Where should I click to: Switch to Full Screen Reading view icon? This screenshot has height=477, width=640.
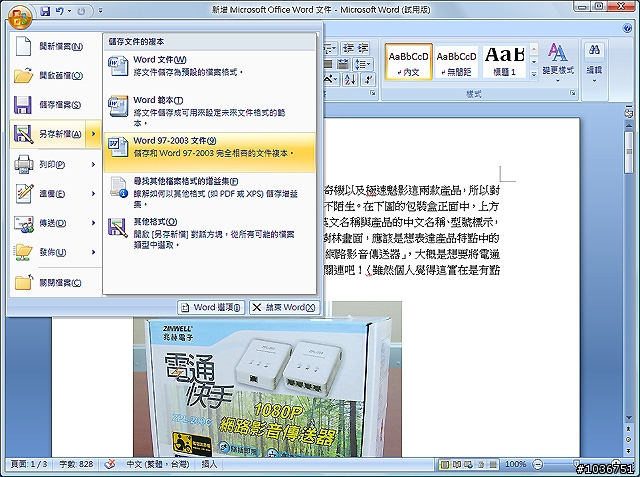point(457,464)
